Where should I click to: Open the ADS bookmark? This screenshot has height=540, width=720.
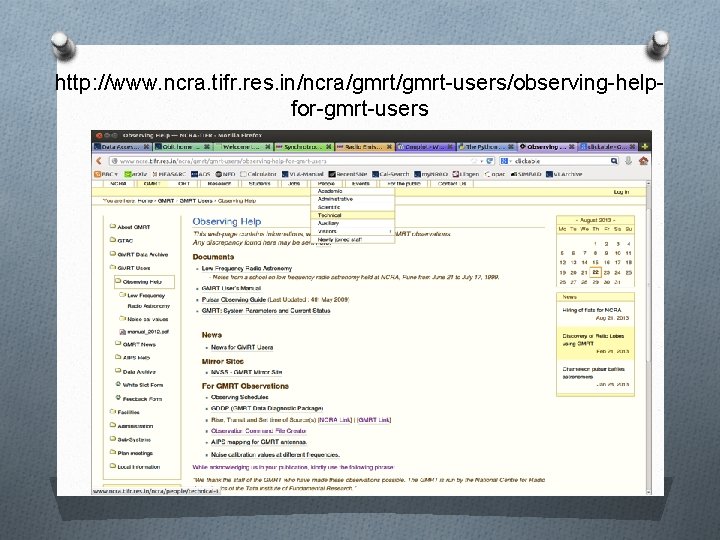pos(201,174)
